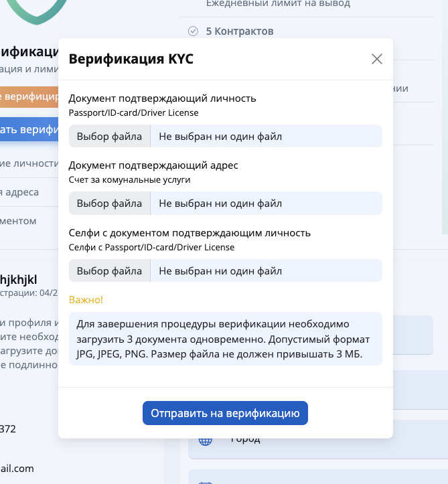Click the globe icon next to Город
Screen dimensions: 448x484
coord(206,440)
